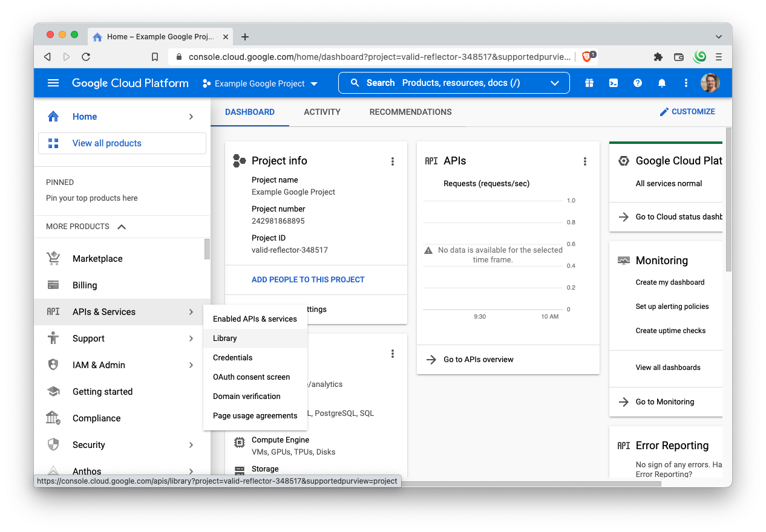Activate Cloud Shell terminal icon
The image size is (766, 532).
point(614,83)
